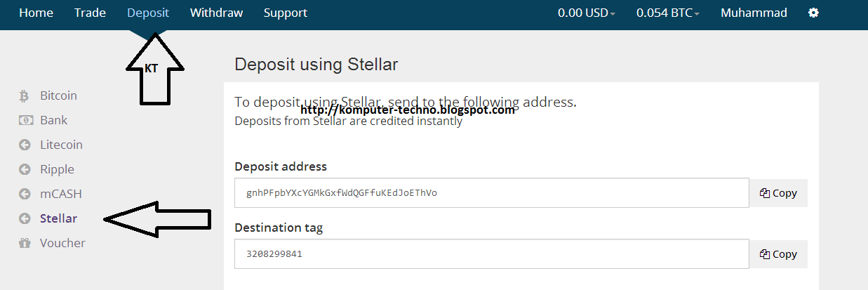Go to the Trade tab
868x290 pixels.
(90, 13)
